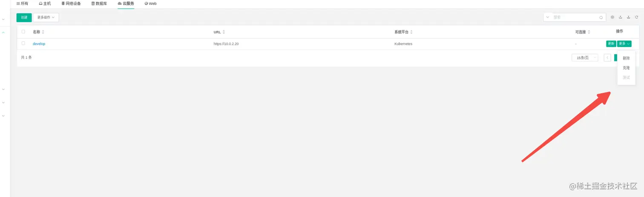Select the 云服务 (Cloud) tab
Screen dimensions: 644x197
[126, 3]
